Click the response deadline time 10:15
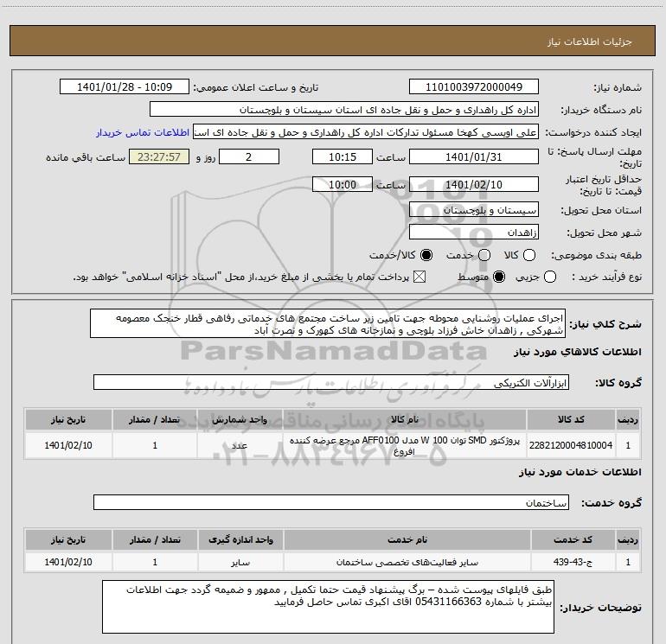The width and height of the screenshot is (666, 644). pos(343,156)
